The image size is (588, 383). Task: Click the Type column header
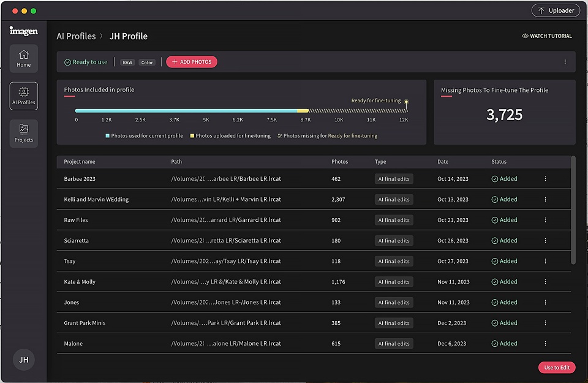click(380, 162)
